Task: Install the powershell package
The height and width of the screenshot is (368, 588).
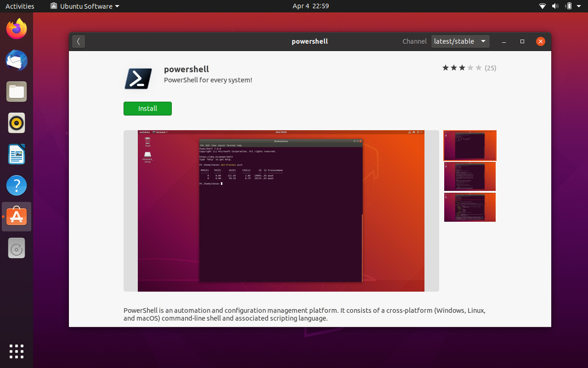Action: (x=147, y=109)
